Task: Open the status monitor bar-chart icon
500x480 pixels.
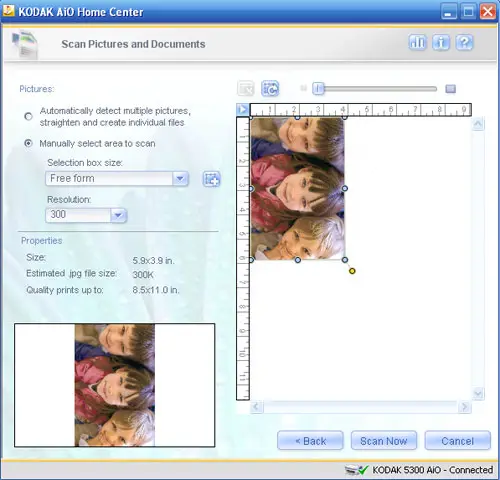Action: (417, 42)
